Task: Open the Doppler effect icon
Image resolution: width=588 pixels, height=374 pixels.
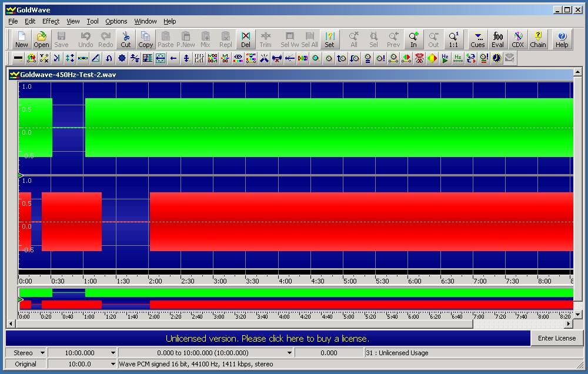Action: (x=31, y=58)
